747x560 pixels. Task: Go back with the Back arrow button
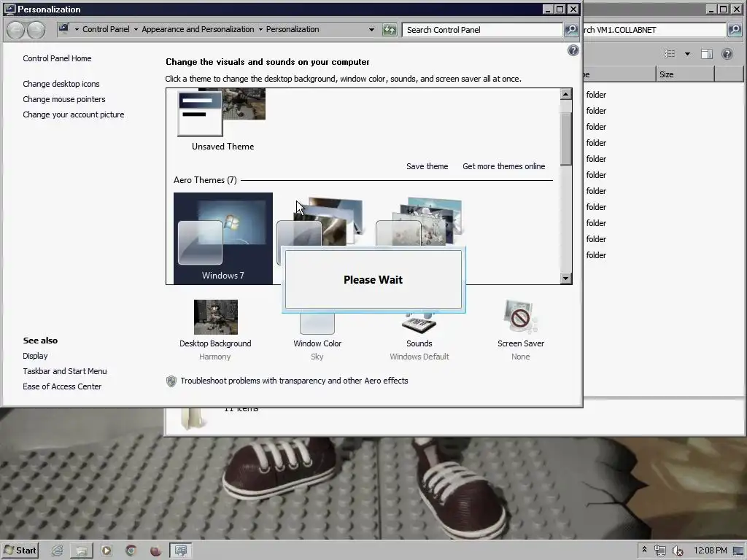click(16, 30)
